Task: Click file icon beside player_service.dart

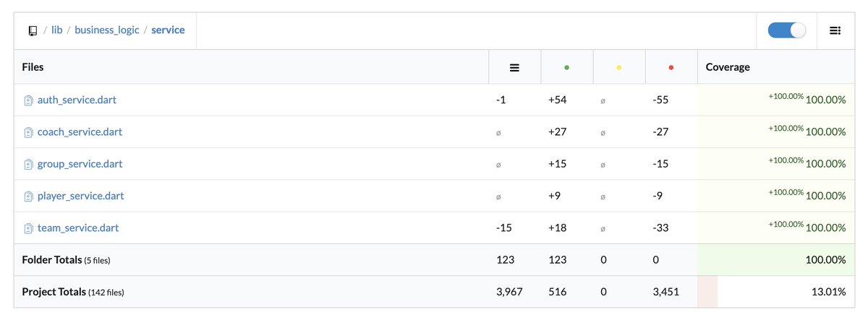Action: click(28, 196)
